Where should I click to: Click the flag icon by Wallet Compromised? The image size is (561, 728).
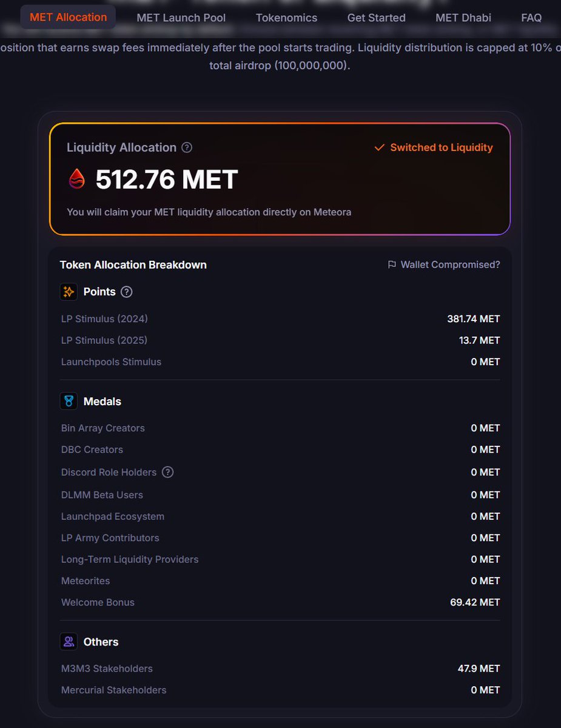coord(392,265)
